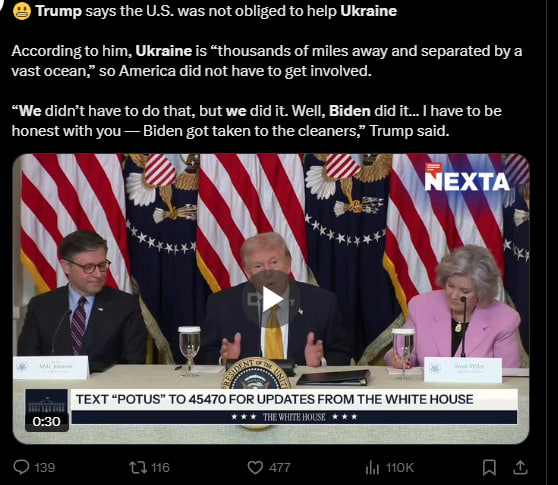This screenshot has height=485, width=558.
Task: Play the video with center play button
Action: 271,299
